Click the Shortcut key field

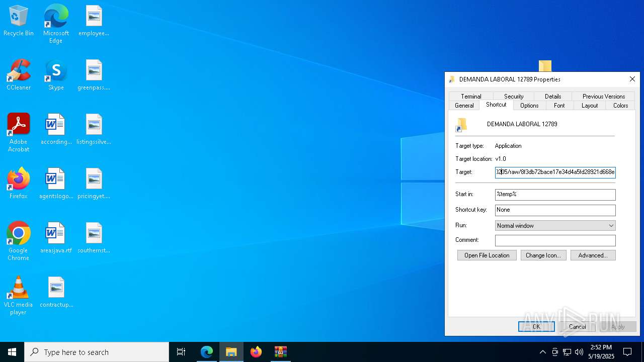pyautogui.click(x=555, y=210)
